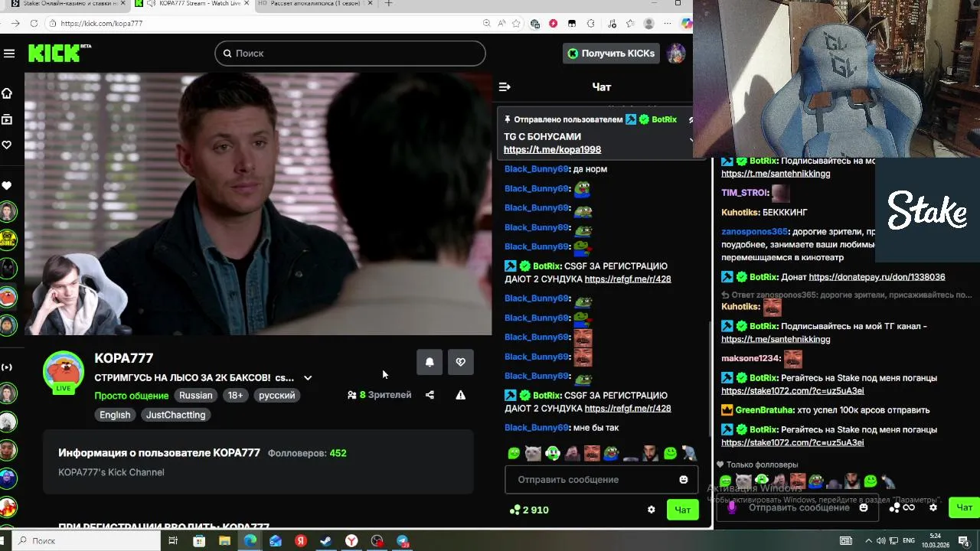This screenshot has height=551, width=980.
Task: Open chat settings gear next to 2 910
Action: 652,510
